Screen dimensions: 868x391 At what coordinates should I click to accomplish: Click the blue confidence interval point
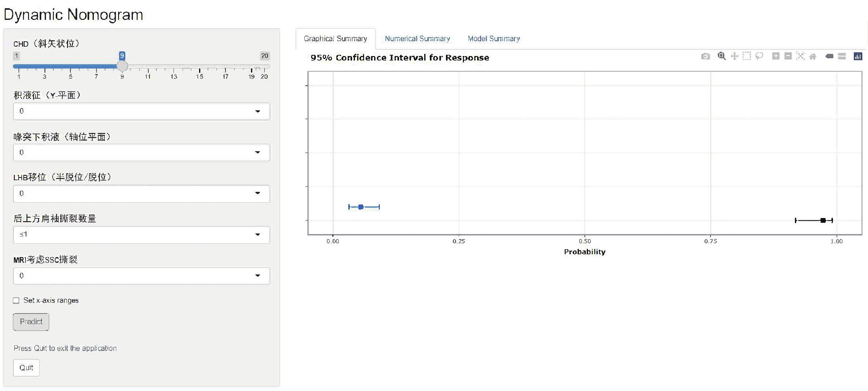(361, 207)
